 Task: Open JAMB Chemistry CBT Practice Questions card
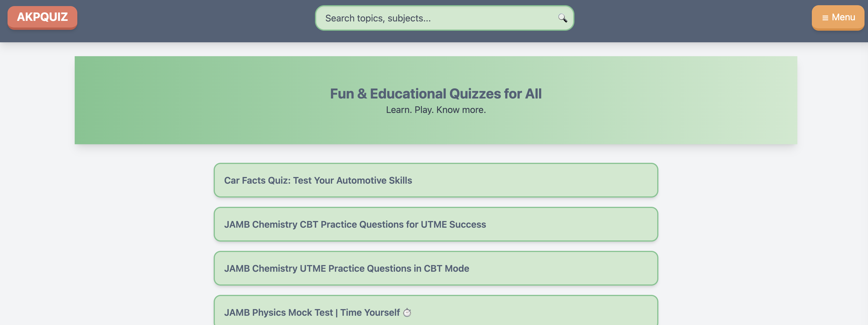[x=435, y=224]
